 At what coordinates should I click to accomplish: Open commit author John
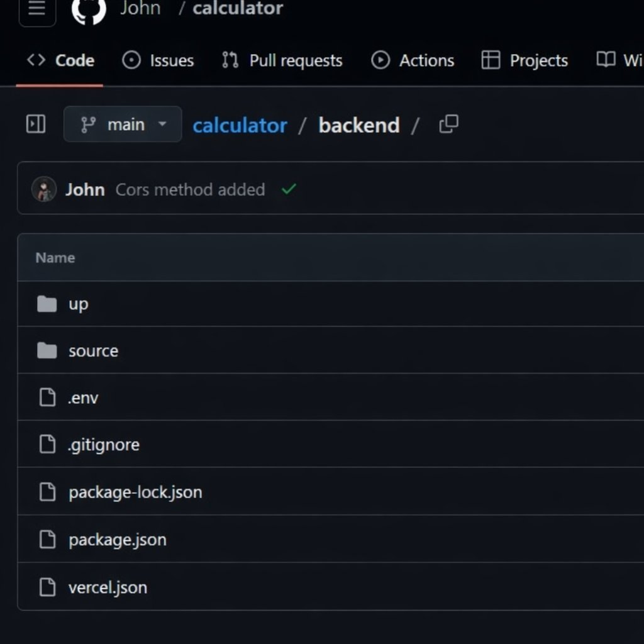point(85,190)
